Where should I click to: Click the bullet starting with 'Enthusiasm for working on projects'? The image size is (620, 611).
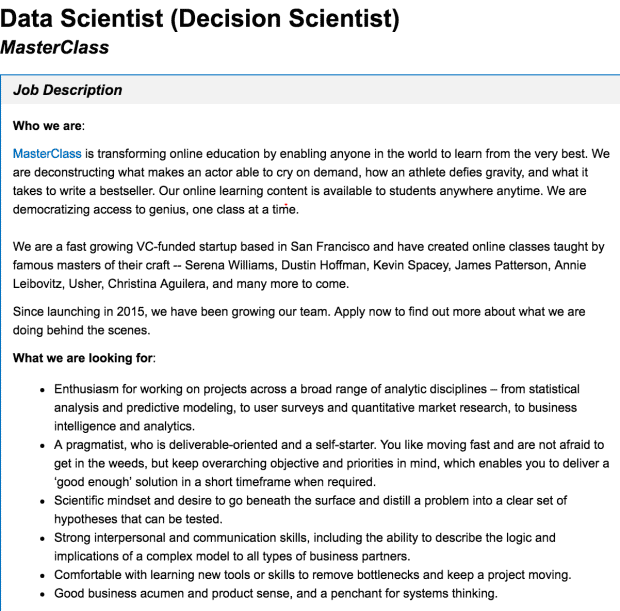(317, 408)
